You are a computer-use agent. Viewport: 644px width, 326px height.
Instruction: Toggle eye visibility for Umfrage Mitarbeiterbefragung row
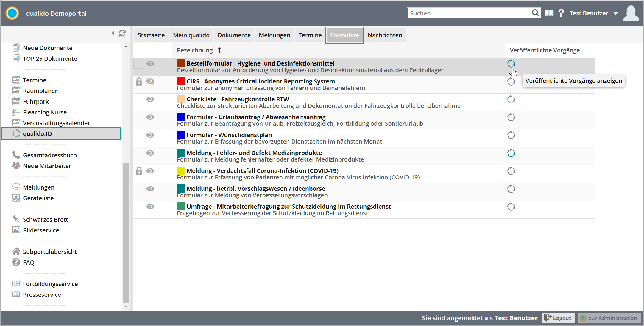(150, 207)
